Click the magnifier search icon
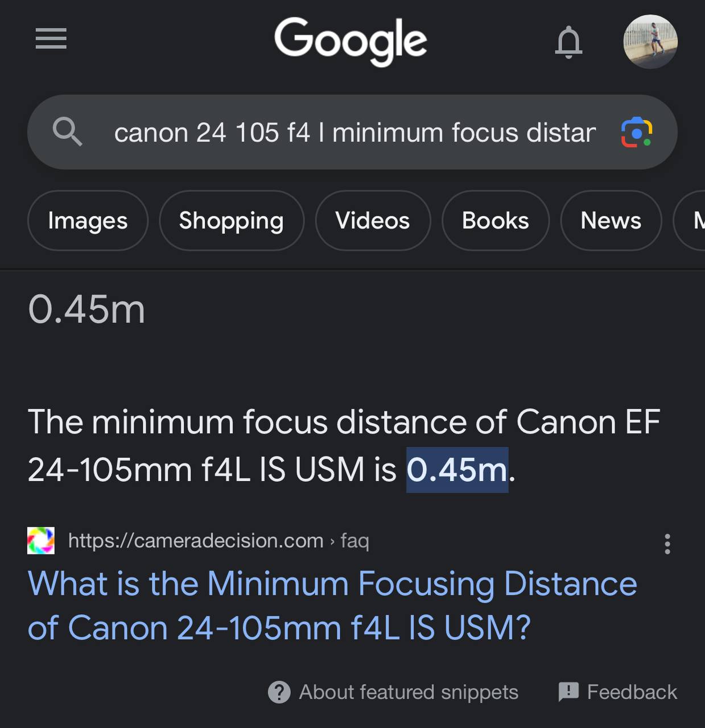Viewport: 705px width, 728px height. (x=67, y=132)
